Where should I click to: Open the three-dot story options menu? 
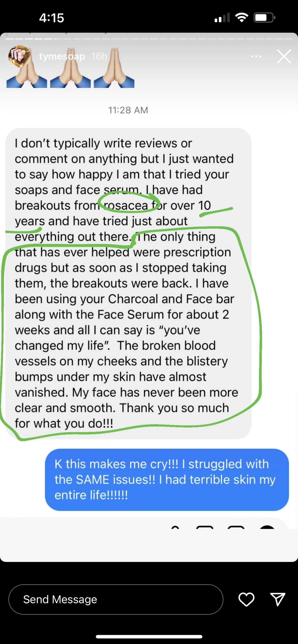pos(256,57)
